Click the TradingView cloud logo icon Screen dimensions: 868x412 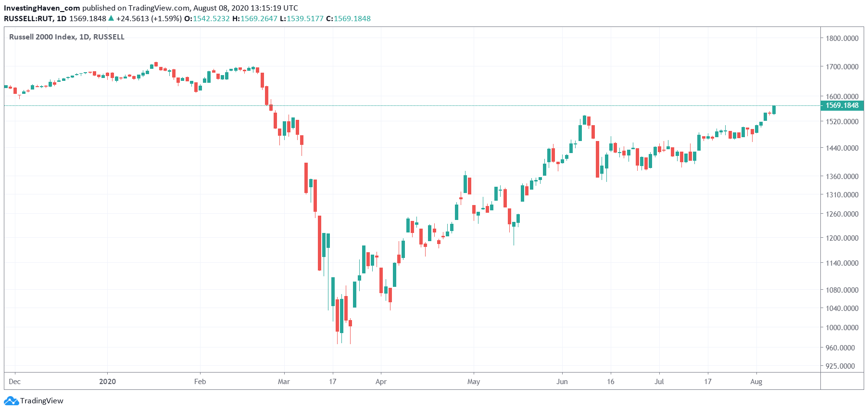(x=11, y=400)
